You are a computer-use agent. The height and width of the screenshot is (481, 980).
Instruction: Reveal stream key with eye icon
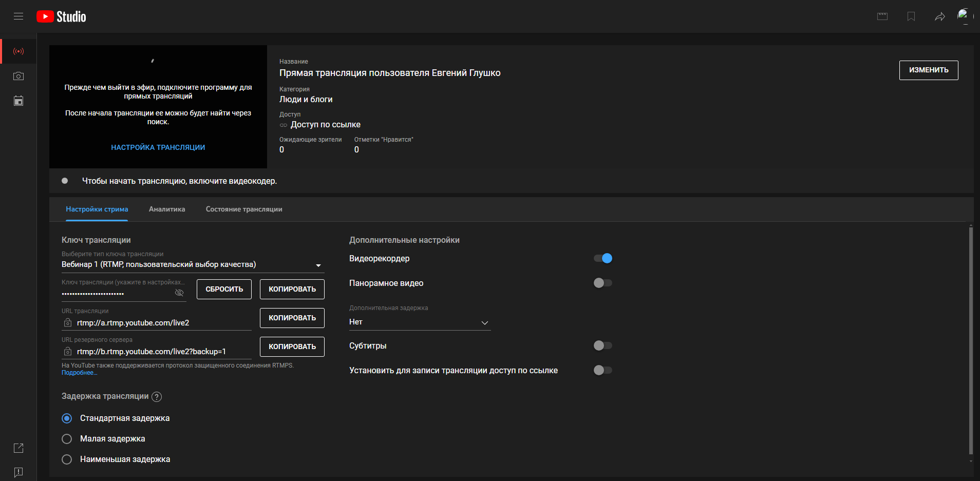pos(179,293)
